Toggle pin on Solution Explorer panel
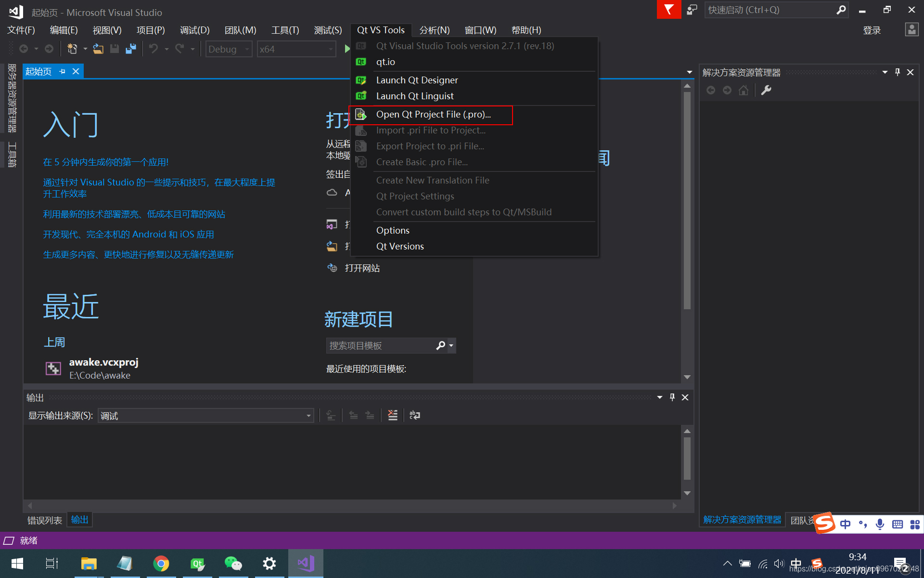The width and height of the screenshot is (924, 578). pyautogui.click(x=898, y=72)
